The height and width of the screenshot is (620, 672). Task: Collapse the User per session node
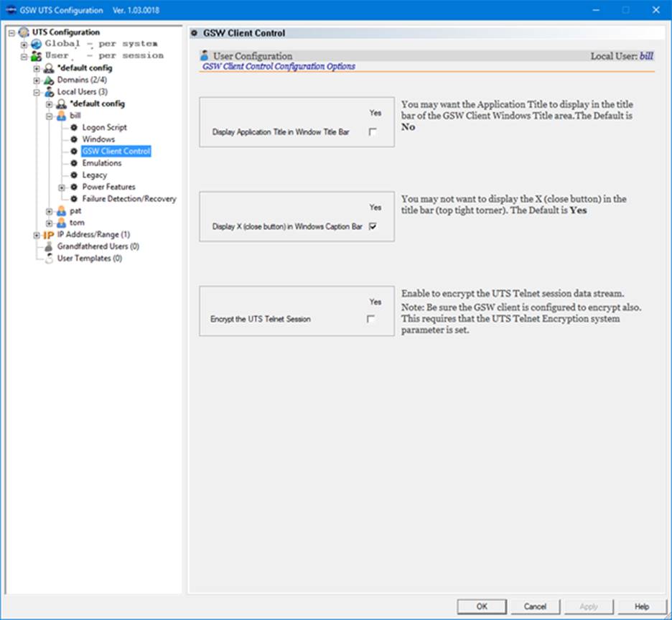click(x=24, y=57)
